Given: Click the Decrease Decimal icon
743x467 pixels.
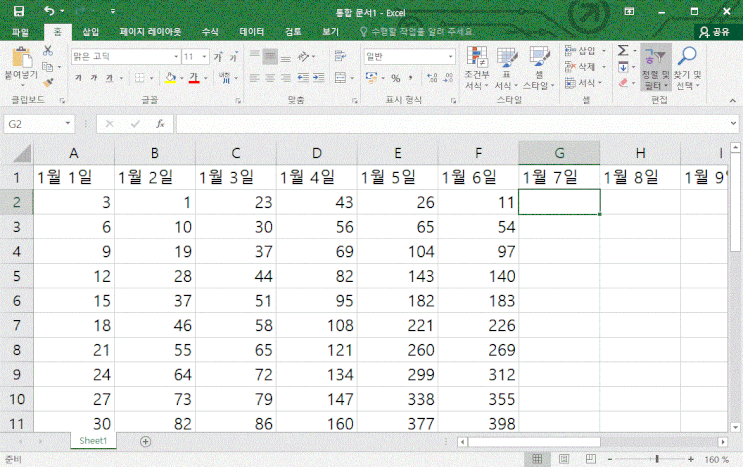Looking at the screenshot, I should pos(448,78).
